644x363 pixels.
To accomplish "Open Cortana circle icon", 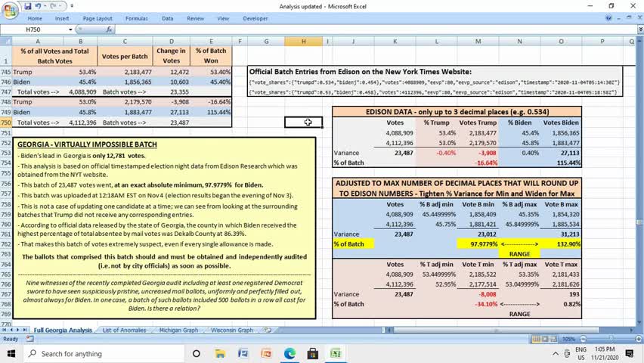I will (197, 353).
